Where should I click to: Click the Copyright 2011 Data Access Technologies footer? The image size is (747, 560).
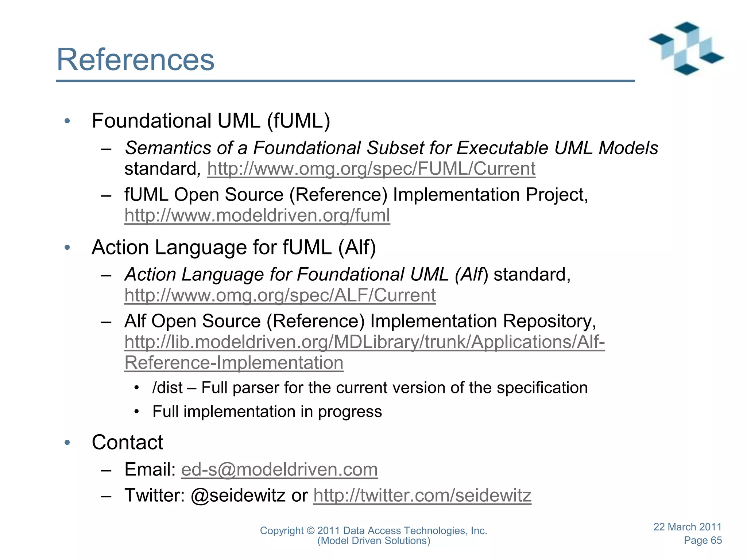coord(373,536)
